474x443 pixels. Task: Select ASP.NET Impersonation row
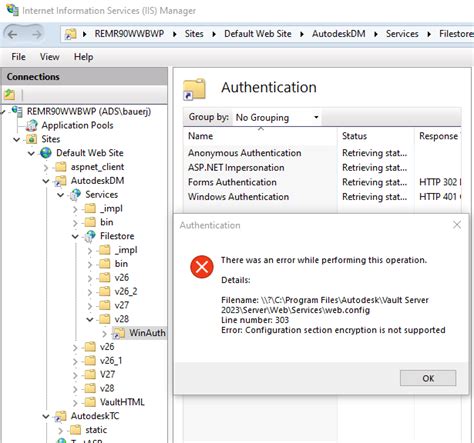tap(322, 168)
